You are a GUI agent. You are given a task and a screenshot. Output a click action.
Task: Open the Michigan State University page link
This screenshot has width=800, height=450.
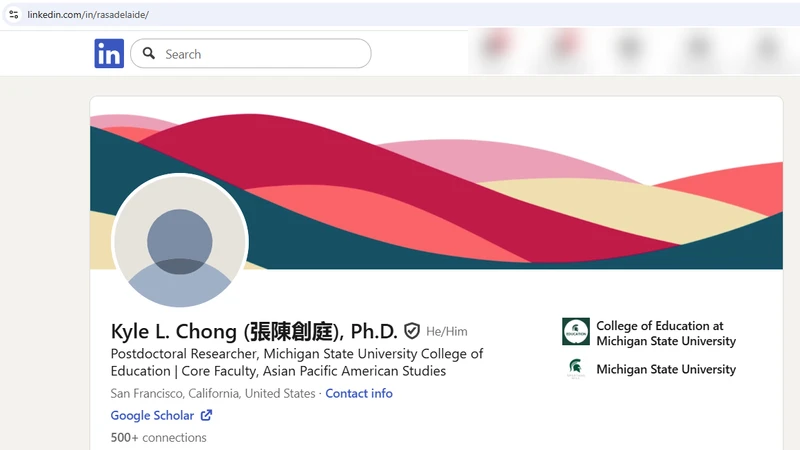click(666, 369)
